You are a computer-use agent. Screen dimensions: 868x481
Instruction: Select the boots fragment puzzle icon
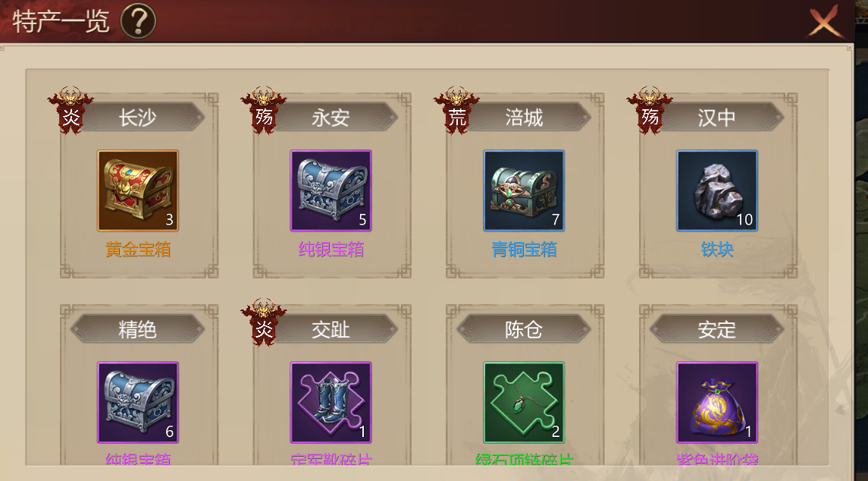click(x=331, y=402)
